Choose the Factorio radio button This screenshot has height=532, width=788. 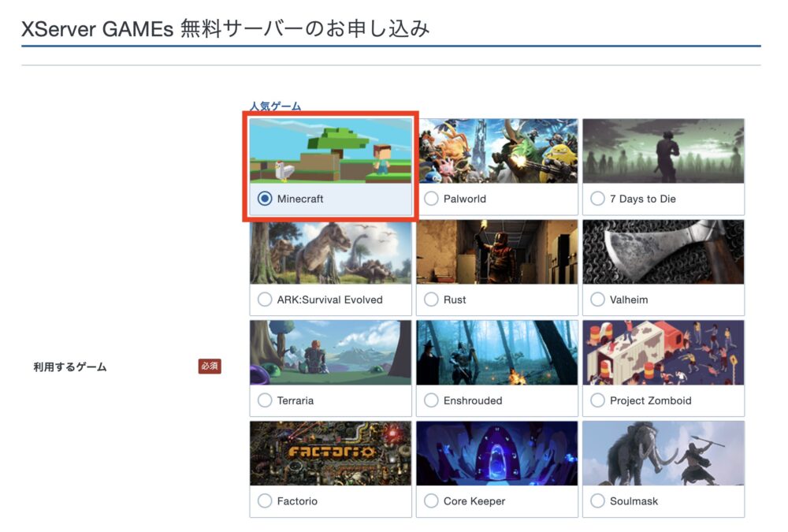265,501
